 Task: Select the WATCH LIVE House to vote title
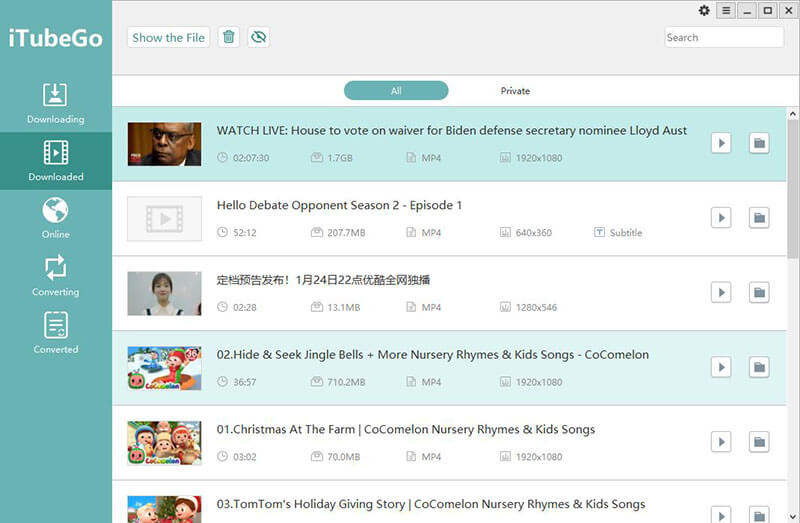[x=452, y=131]
